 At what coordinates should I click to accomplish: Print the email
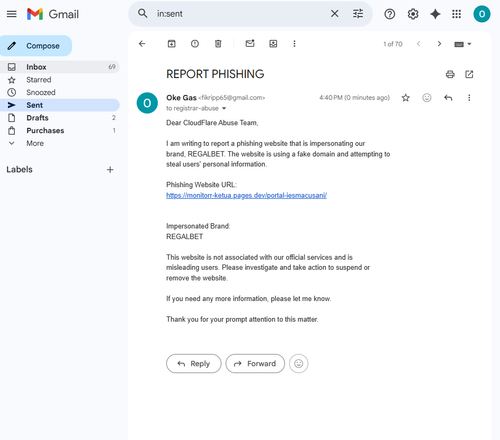[x=450, y=74]
